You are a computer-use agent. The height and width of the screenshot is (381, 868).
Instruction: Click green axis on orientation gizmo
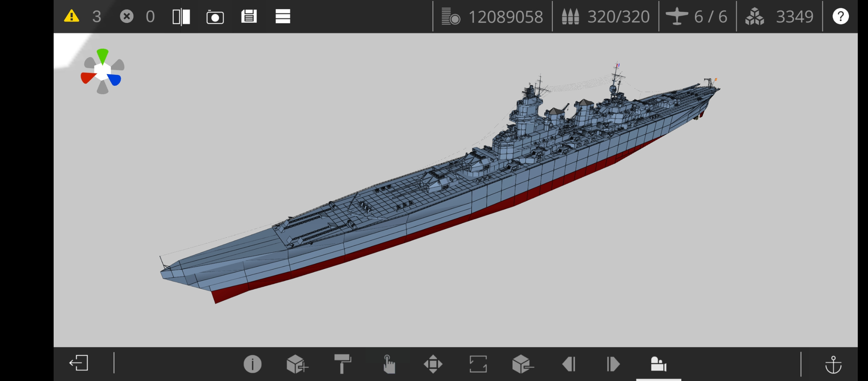[103, 56]
